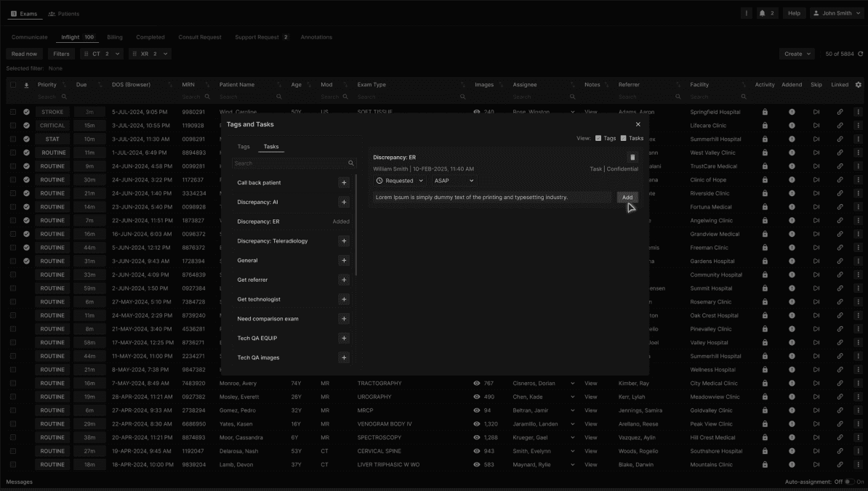Open the top bar kebab menu
This screenshot has height=491, width=868.
pyautogui.click(x=746, y=13)
